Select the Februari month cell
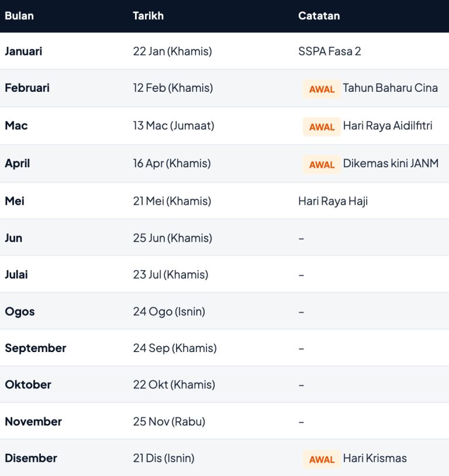The height and width of the screenshot is (476, 449). (27, 88)
